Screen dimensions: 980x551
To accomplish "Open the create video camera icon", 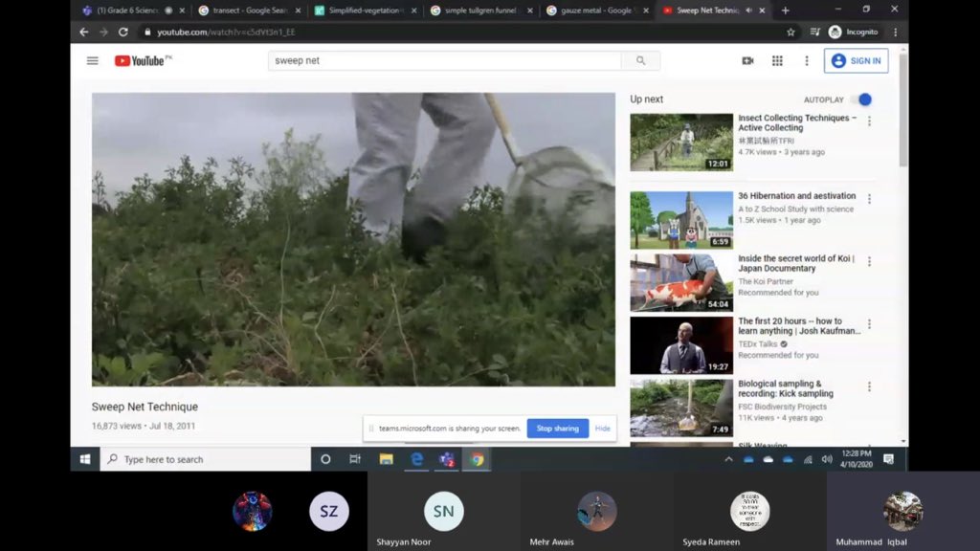I will 747,60.
